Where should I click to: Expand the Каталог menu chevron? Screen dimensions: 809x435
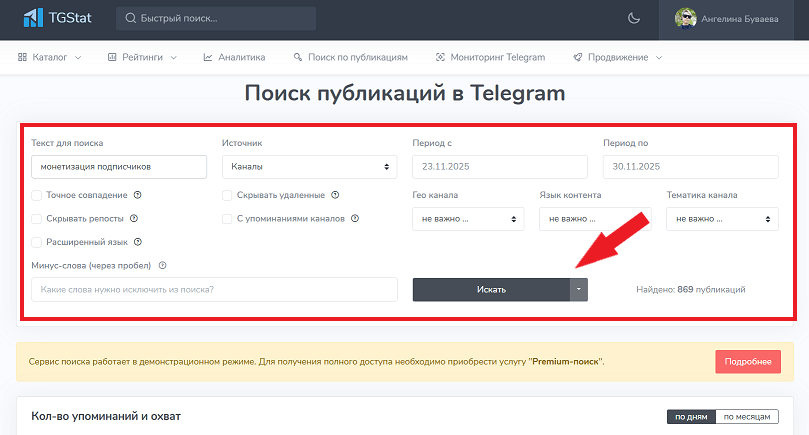(x=78, y=58)
